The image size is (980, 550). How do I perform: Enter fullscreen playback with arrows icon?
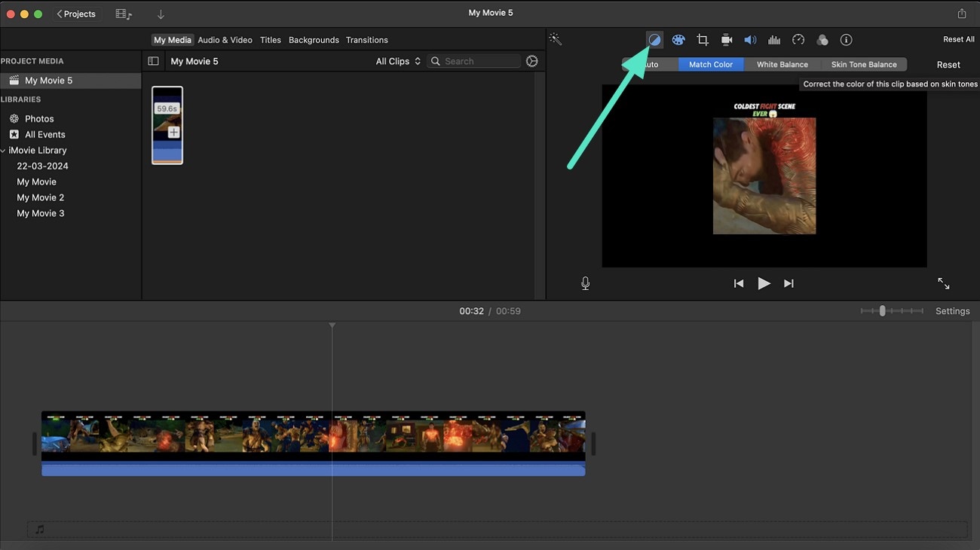pyautogui.click(x=944, y=283)
